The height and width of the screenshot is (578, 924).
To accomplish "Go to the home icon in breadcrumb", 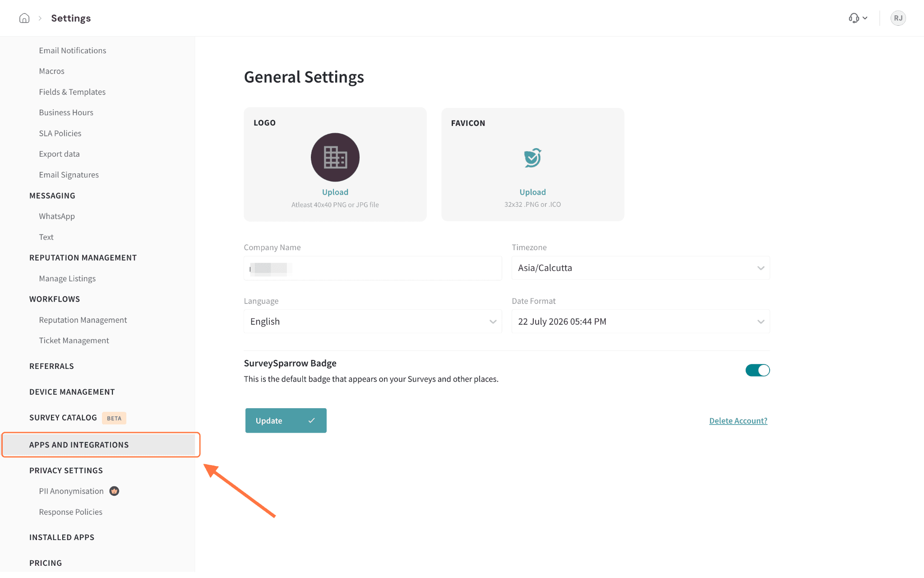I will coord(24,18).
